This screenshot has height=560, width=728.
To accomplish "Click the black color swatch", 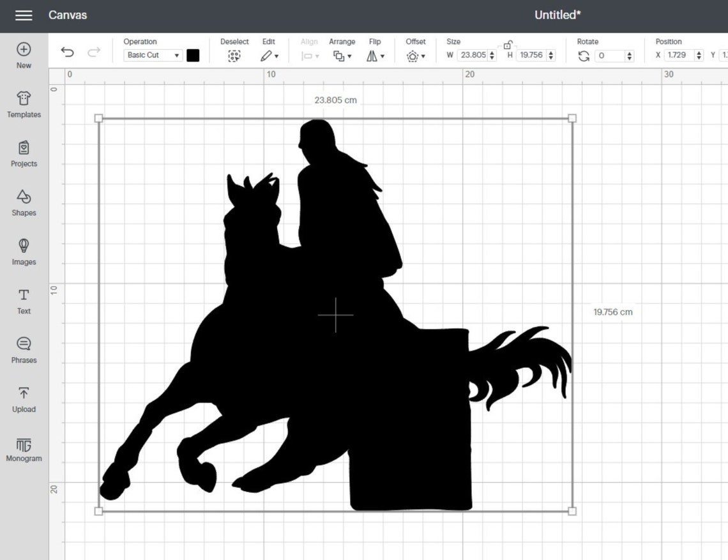I will [193, 56].
